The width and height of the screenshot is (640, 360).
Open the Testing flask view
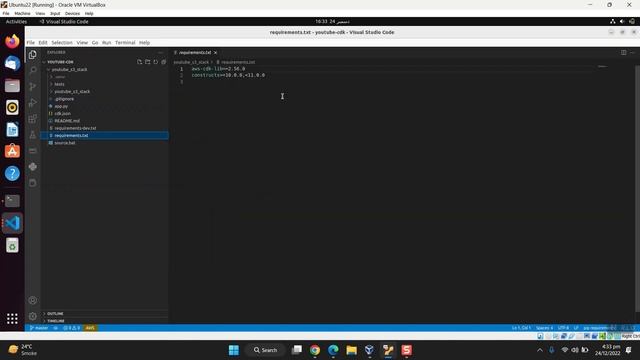pyautogui.click(x=33, y=135)
